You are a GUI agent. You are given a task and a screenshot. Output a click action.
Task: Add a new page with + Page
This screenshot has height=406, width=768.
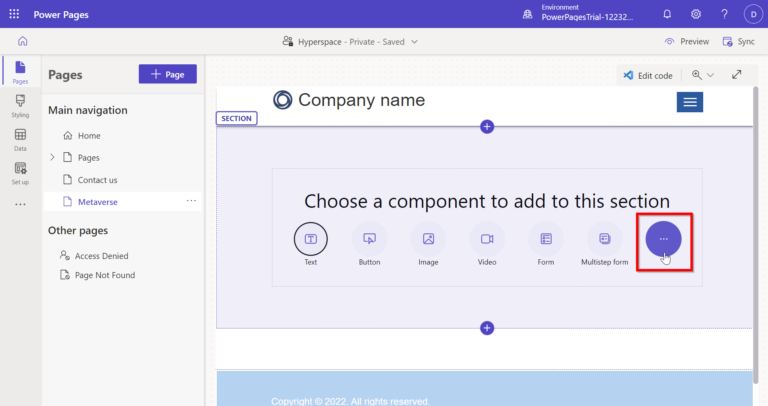tap(168, 74)
